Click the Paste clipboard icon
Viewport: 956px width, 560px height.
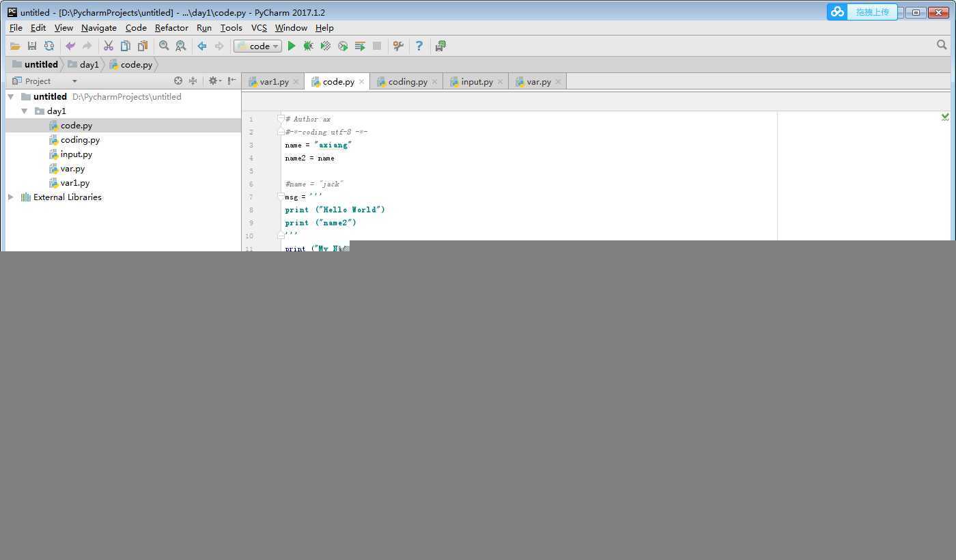coord(142,46)
